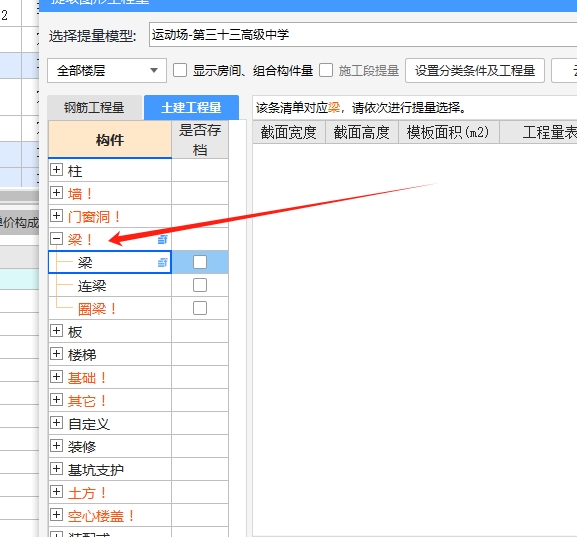Click the 截面高度 column header
577x537 pixels.
(x=362, y=132)
